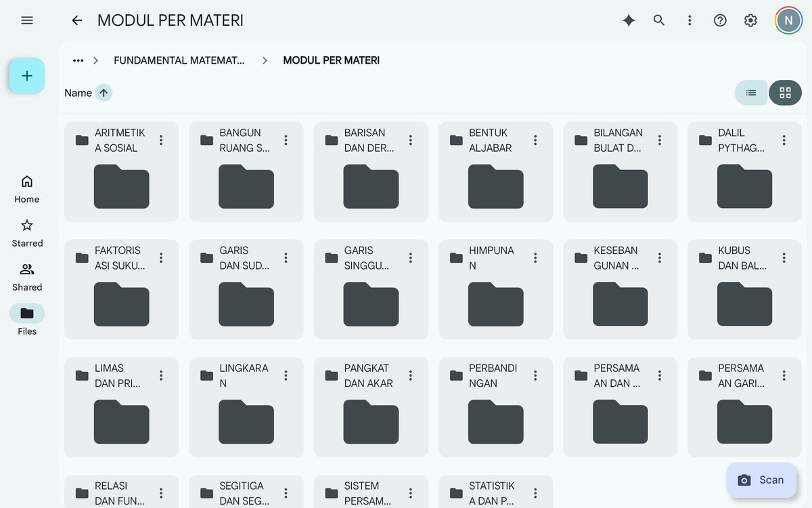This screenshot has height=508, width=812.
Task: Open DALIL PYTHAG... folder more options
Action: [784, 140]
